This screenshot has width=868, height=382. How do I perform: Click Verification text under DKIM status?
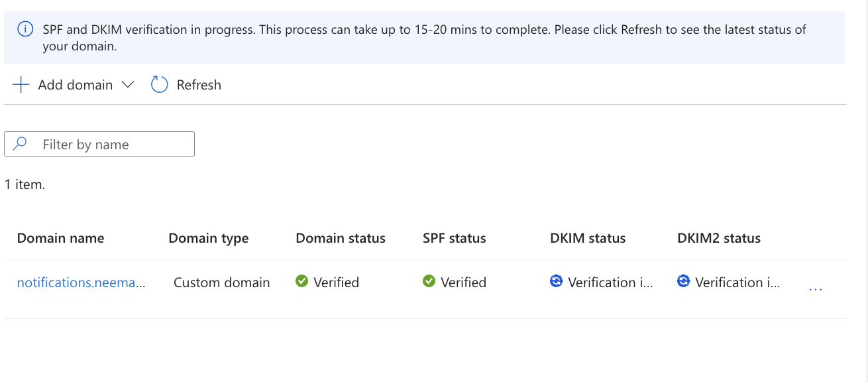[x=610, y=283]
